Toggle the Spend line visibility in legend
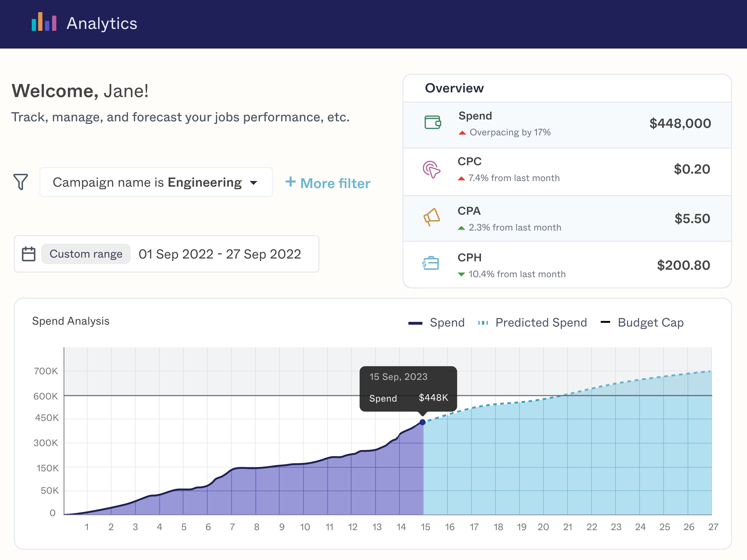 437,322
